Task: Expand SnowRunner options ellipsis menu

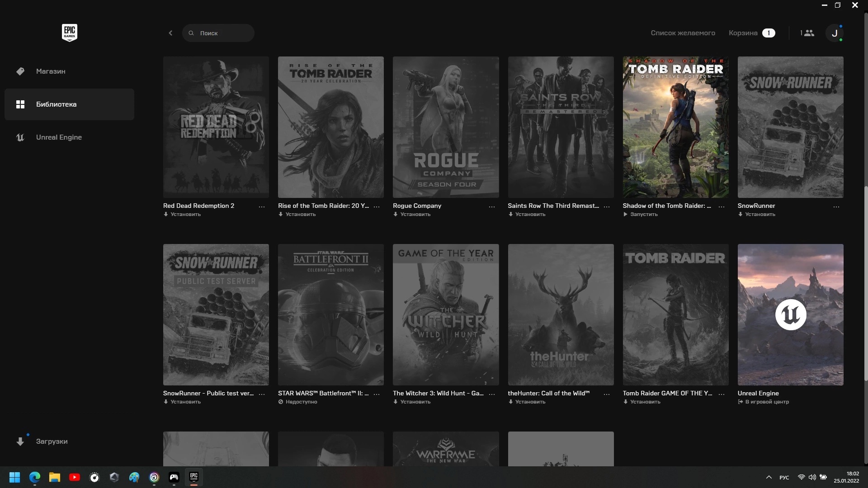Action: (836, 206)
